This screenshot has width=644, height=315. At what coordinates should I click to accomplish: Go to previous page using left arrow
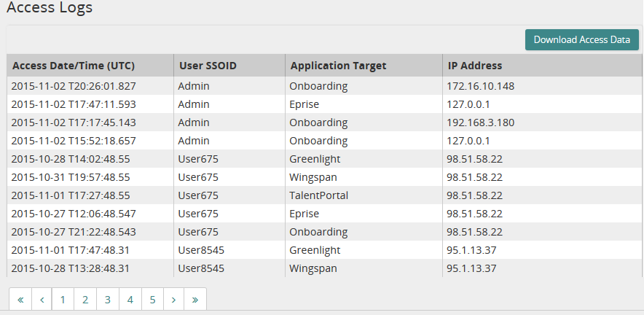click(42, 299)
